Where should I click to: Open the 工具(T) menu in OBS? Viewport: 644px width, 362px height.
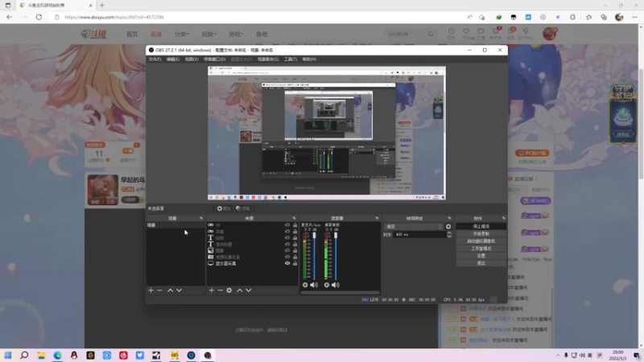[x=291, y=59]
